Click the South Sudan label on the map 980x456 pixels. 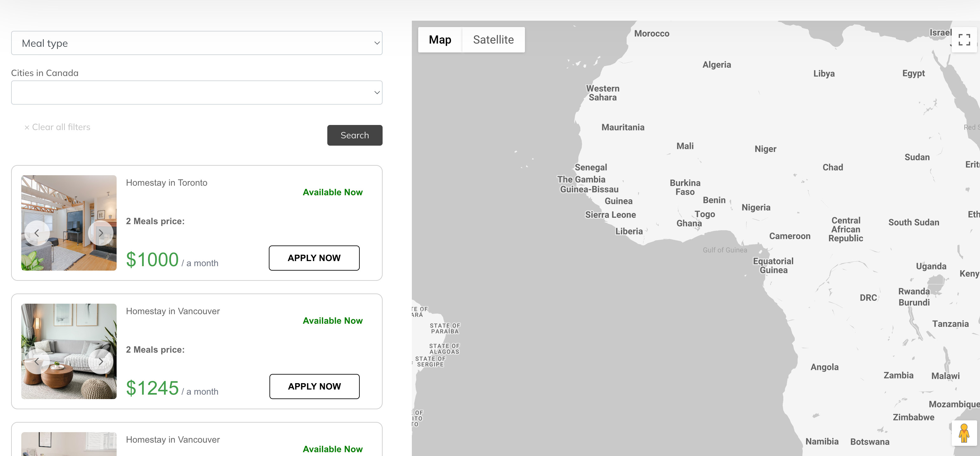coord(914,223)
